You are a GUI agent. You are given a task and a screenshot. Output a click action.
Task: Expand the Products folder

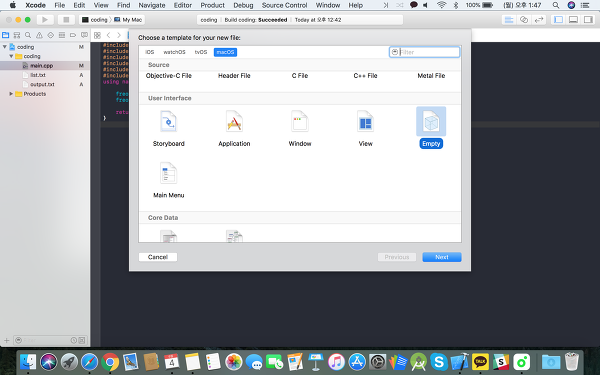(x=11, y=94)
